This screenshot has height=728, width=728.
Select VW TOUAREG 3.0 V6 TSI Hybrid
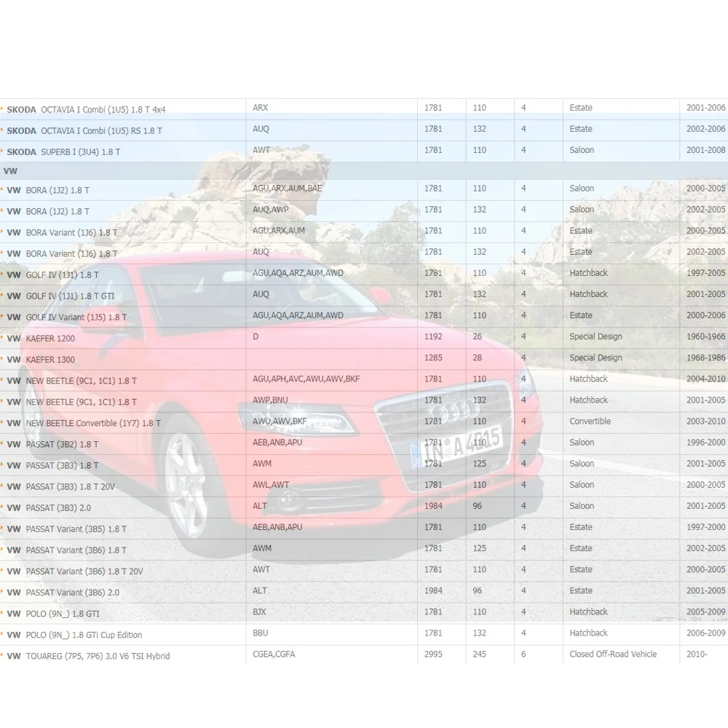88,657
